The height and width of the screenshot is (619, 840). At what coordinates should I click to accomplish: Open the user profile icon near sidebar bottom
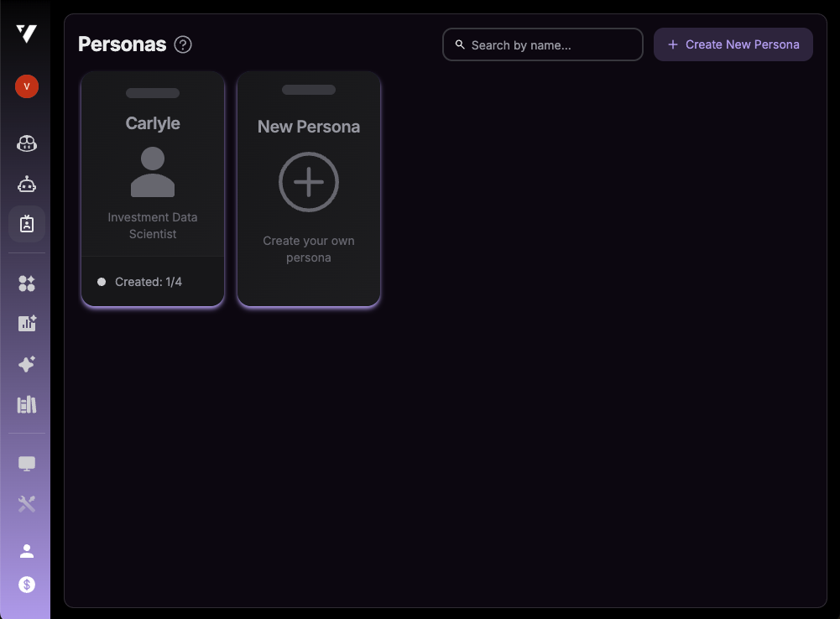coord(26,550)
